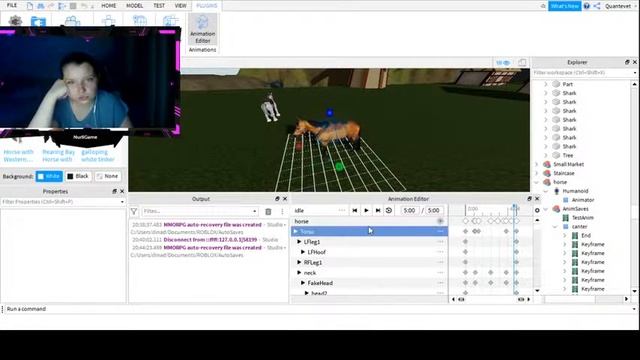Select None background option
This screenshot has height=360, width=640.
pyautogui.click(x=107, y=176)
